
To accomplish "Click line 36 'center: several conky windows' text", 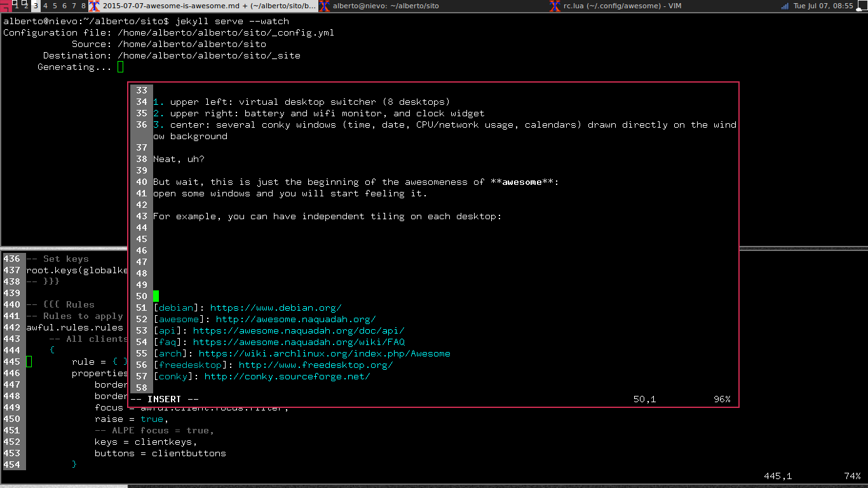I will coord(445,130).
